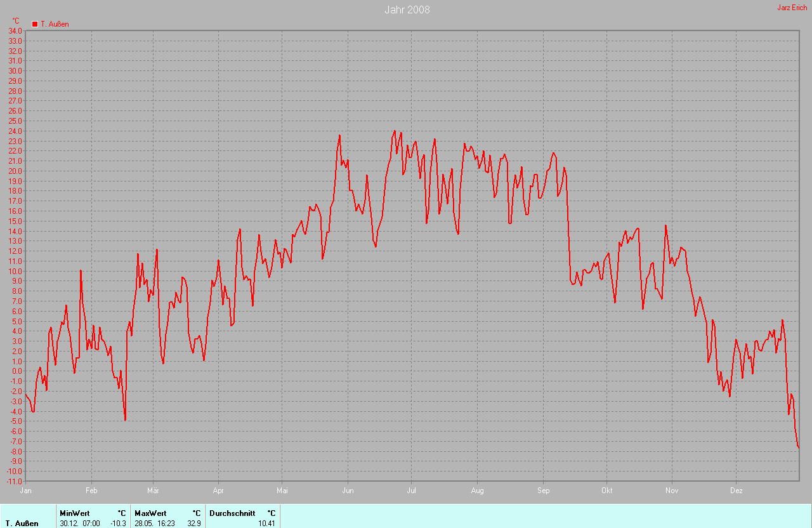Click the 34.0 label on the y-axis
Viewport: 812px width, 528px height.
click(x=15, y=30)
